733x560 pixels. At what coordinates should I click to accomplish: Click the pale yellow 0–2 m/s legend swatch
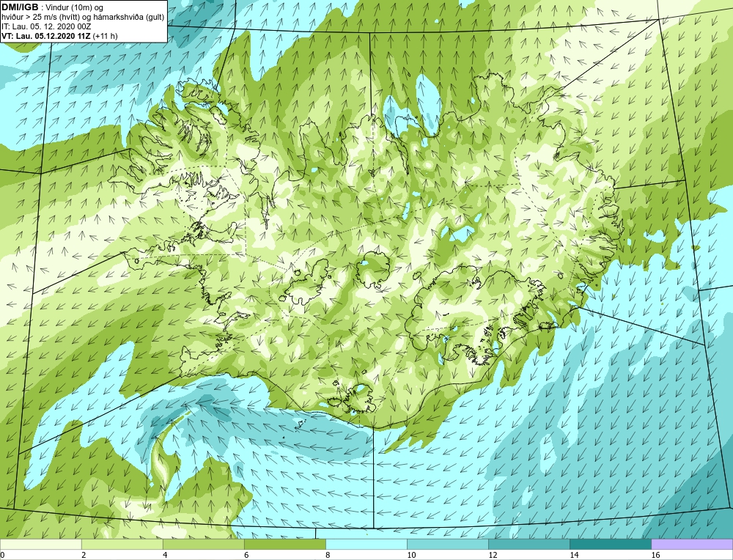(40, 544)
